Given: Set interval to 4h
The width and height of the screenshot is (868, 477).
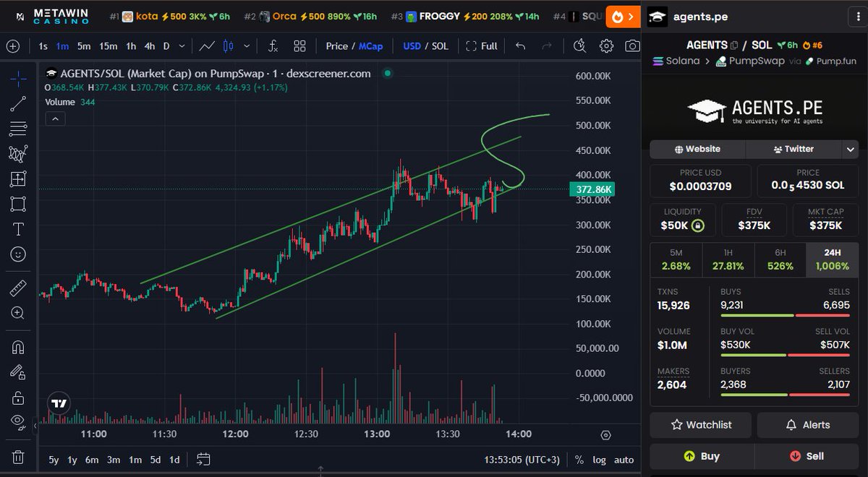Looking at the screenshot, I should point(149,46).
